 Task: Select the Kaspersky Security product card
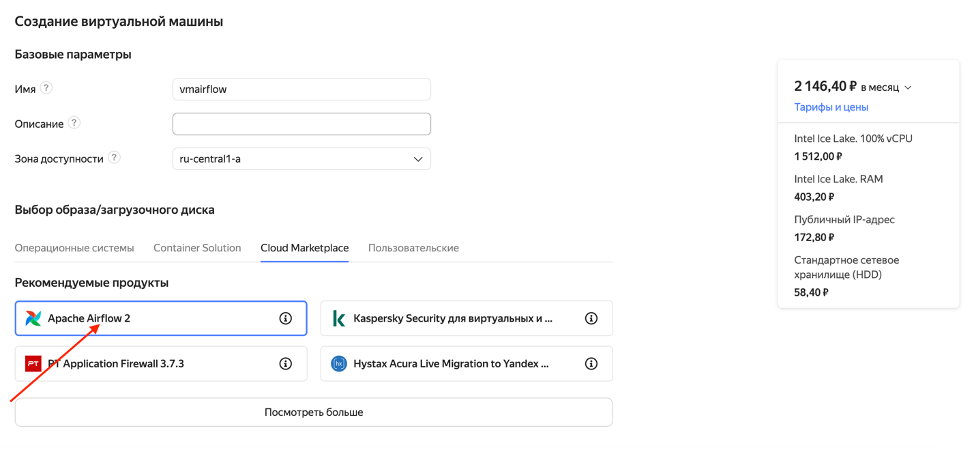point(467,319)
